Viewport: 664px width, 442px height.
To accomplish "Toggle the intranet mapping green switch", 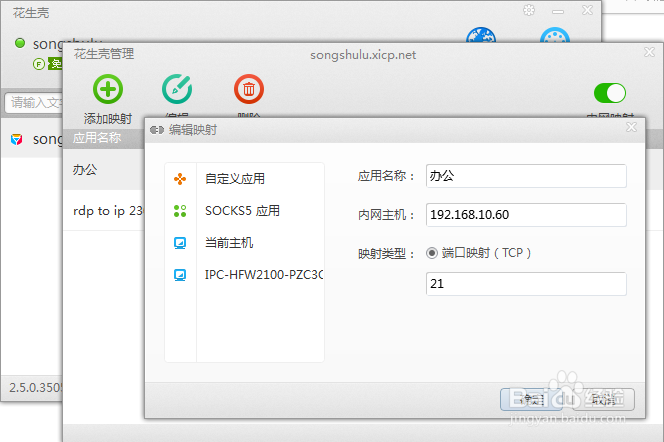I will tap(609, 93).
